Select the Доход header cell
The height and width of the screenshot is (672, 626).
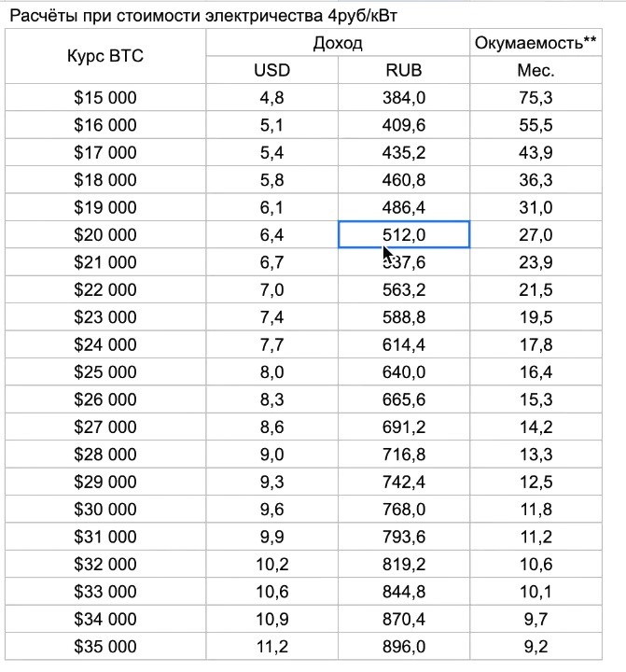338,42
